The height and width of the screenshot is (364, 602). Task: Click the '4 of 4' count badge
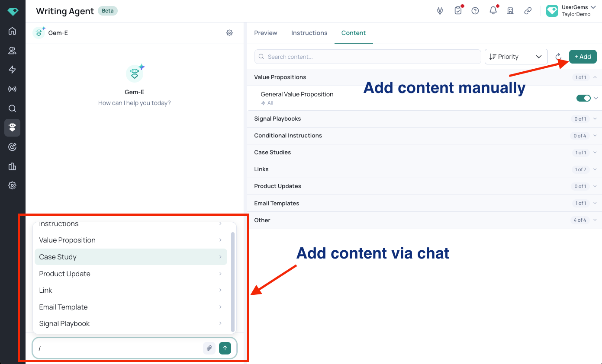[580, 220]
